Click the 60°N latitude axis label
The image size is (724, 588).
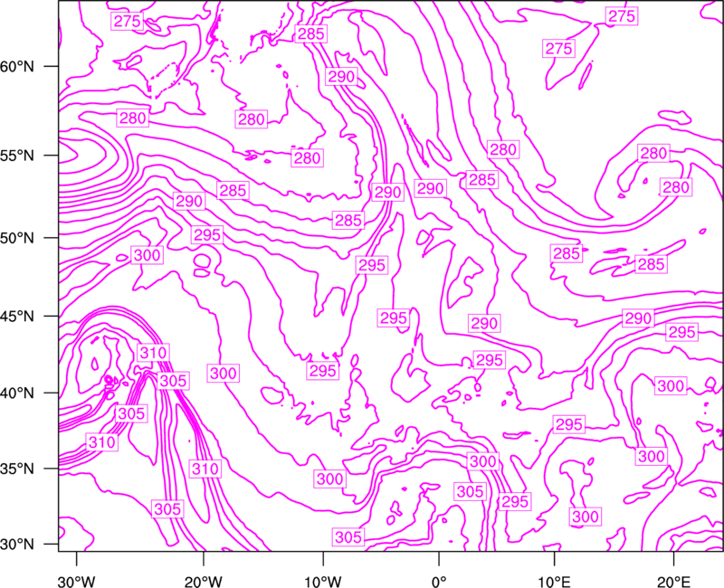coord(17,66)
